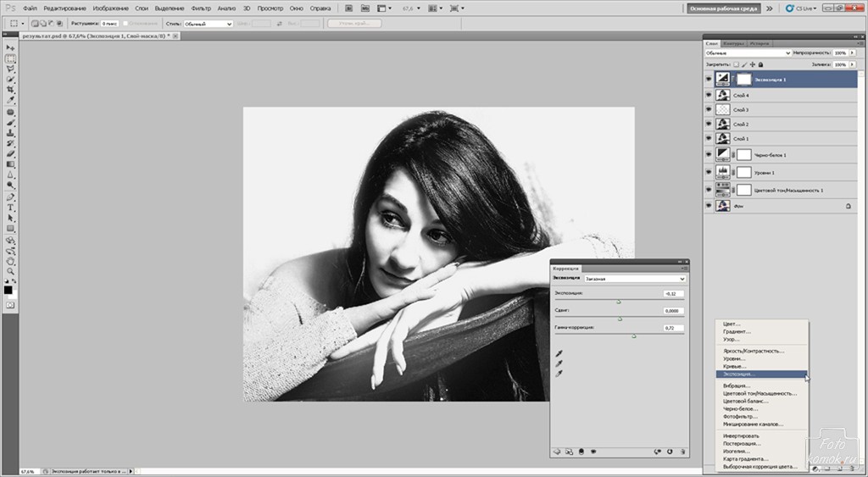Image resolution: width=868 pixels, height=477 pixels.
Task: Hide the Слой 4 layer
Action: click(709, 96)
